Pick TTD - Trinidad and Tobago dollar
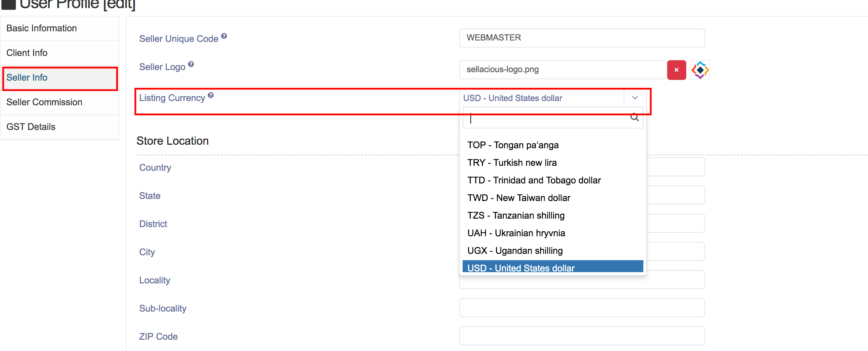868x351 pixels. click(534, 180)
